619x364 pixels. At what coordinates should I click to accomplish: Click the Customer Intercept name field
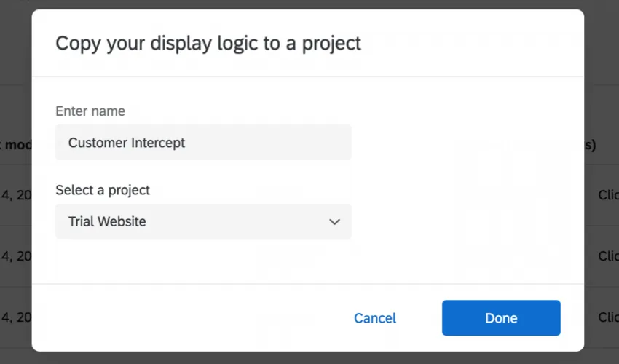click(203, 143)
